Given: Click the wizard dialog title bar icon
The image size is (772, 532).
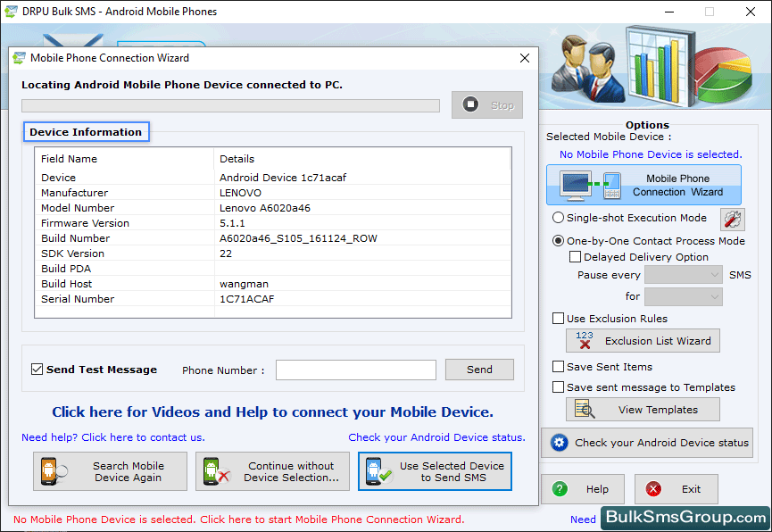Looking at the screenshot, I should (x=20, y=58).
